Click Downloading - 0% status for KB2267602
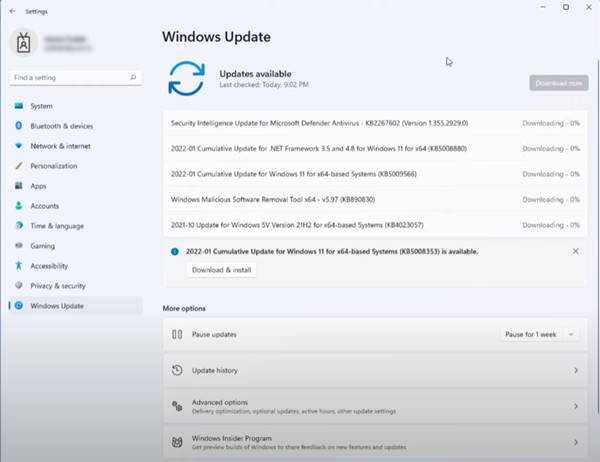The width and height of the screenshot is (600, 462). 551,123
